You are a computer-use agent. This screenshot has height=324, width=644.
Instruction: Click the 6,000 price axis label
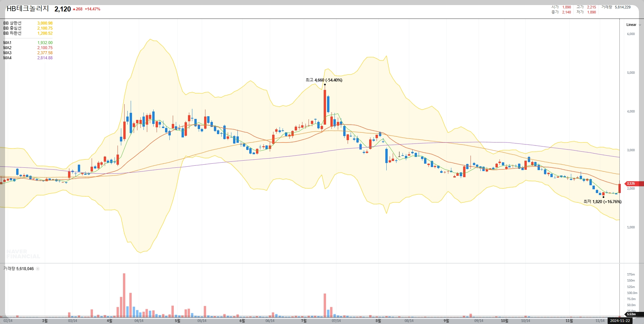point(631,34)
